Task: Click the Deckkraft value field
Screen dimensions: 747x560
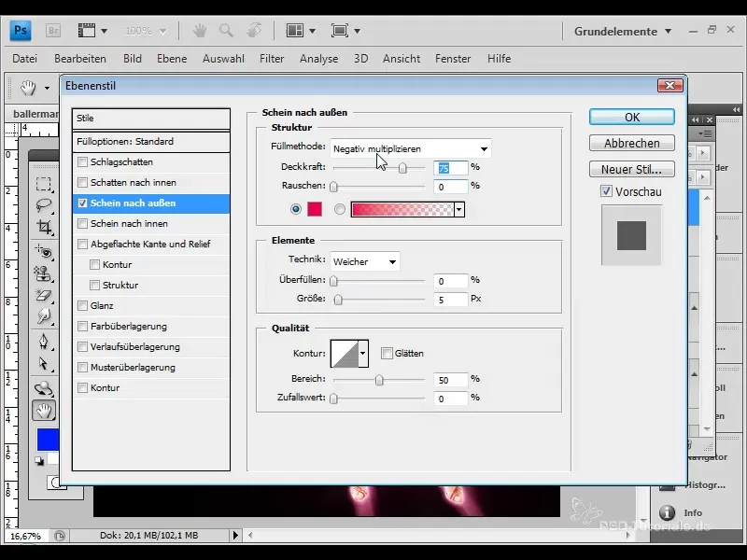Action: (451, 168)
